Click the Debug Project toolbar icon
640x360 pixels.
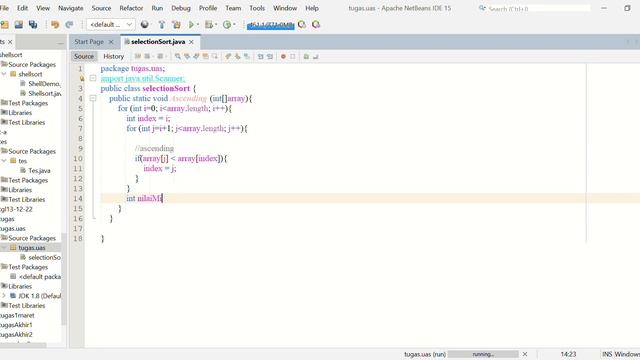click(209, 25)
